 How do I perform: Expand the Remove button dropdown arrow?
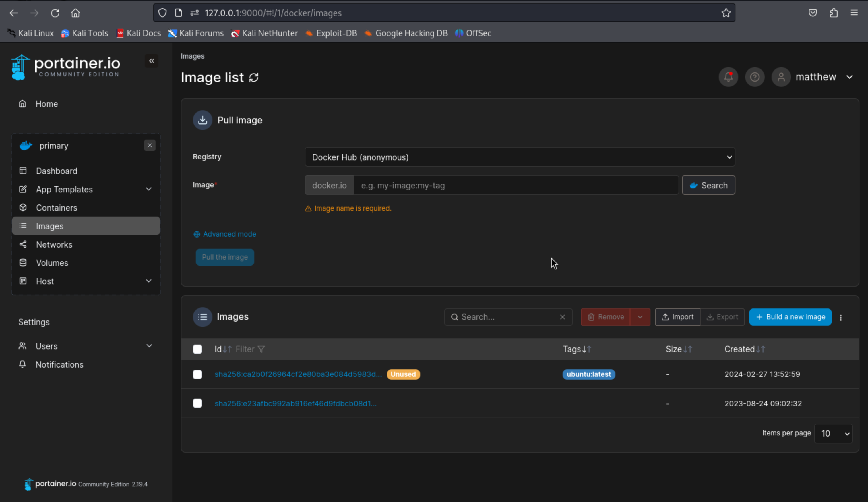[640, 317]
